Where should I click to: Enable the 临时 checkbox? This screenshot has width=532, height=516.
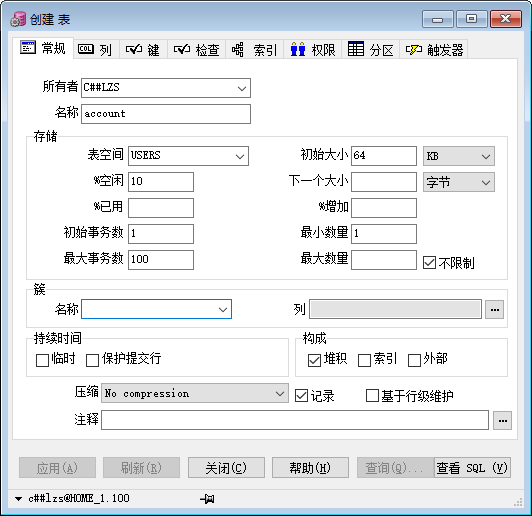pos(42,360)
